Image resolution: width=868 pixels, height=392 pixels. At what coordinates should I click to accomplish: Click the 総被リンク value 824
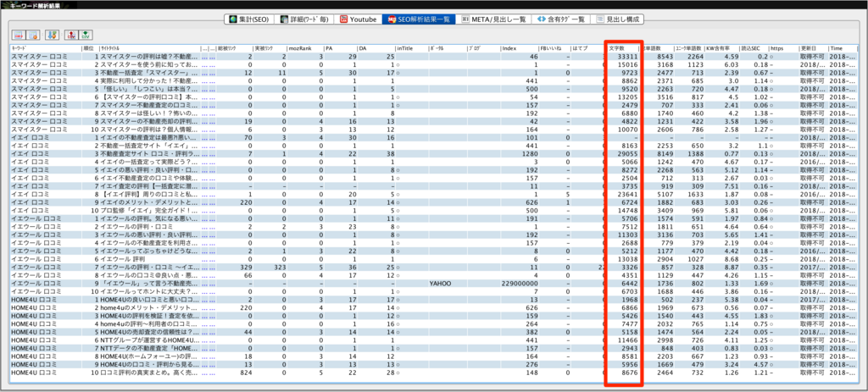point(247,372)
